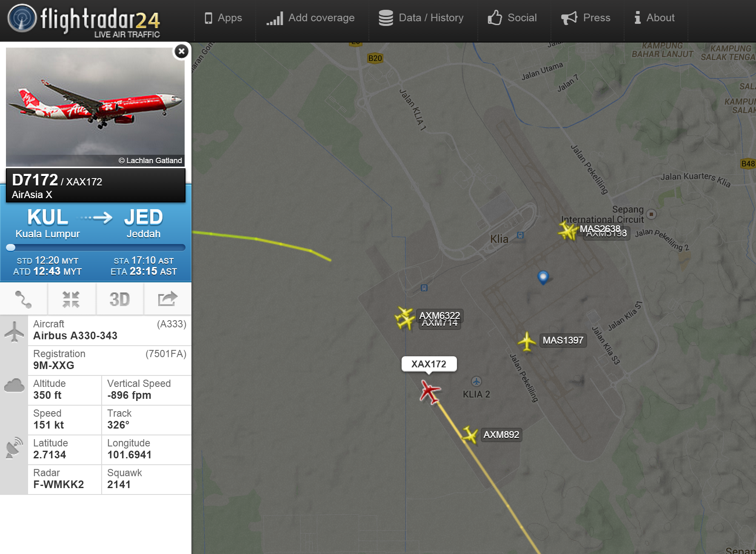
Task: Select the red XAX172 aircraft on the map
Action: click(430, 392)
